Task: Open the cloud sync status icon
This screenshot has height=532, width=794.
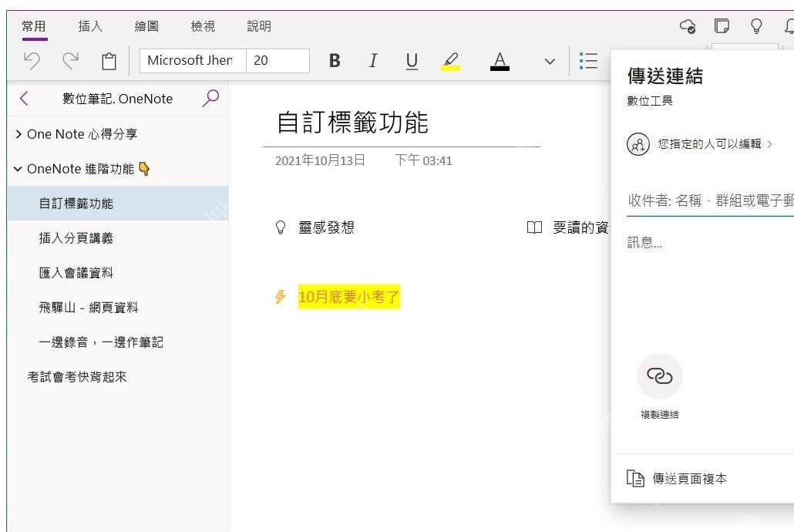Action: pos(688,26)
